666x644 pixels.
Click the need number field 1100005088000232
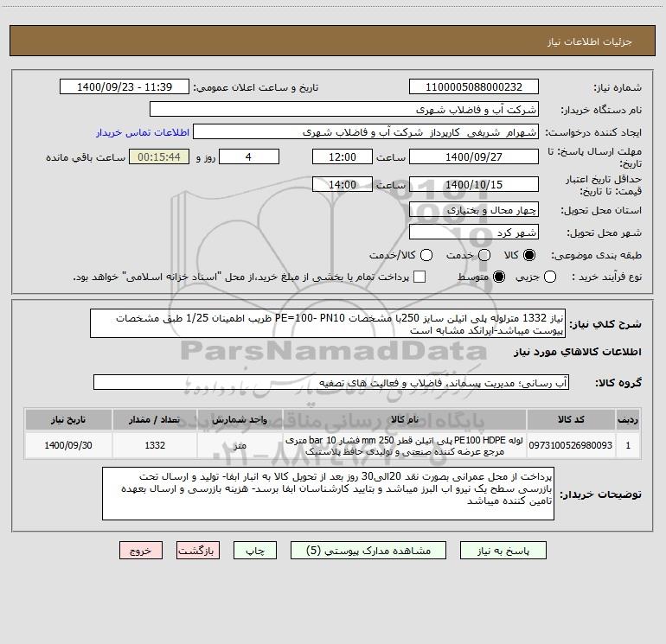[x=474, y=87]
